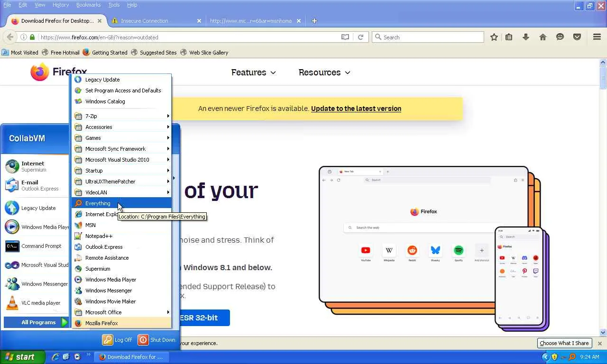
Task: Expand the Microsoft Visual Studio 2010 folder
Action: coord(121,160)
